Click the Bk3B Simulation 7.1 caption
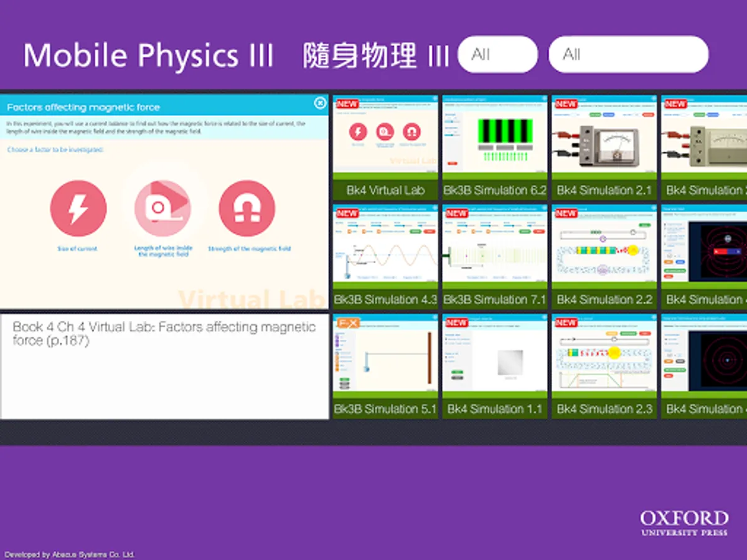Screen dimensions: 747x560 click(x=495, y=300)
